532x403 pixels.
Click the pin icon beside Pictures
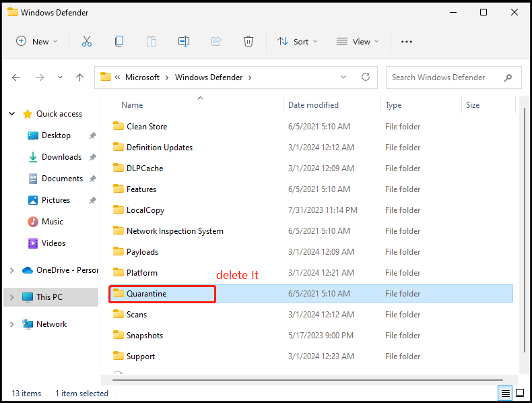click(x=93, y=200)
